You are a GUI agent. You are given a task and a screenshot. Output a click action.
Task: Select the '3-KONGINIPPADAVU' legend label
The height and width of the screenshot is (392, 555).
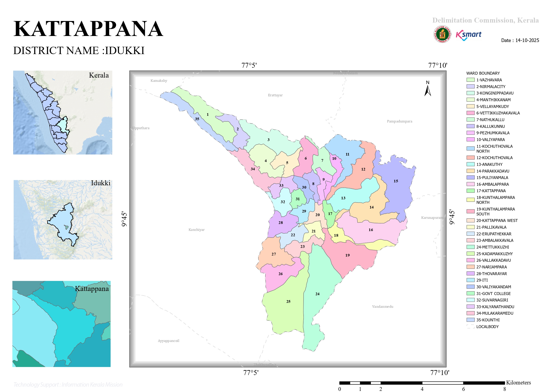(x=495, y=93)
